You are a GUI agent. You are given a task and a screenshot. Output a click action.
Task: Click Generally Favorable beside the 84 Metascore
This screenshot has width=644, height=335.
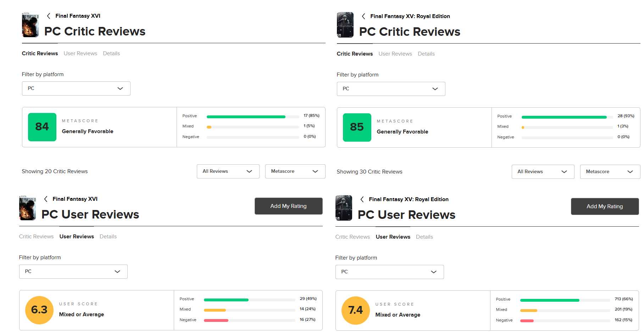(88, 131)
